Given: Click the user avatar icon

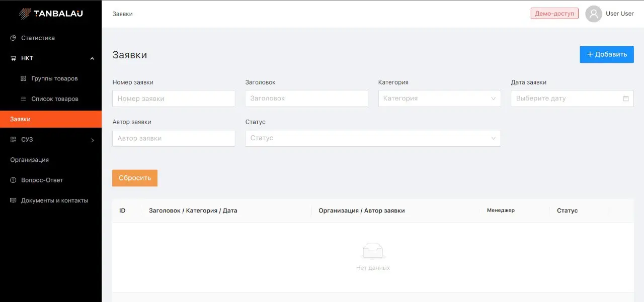Looking at the screenshot, I should click(594, 14).
